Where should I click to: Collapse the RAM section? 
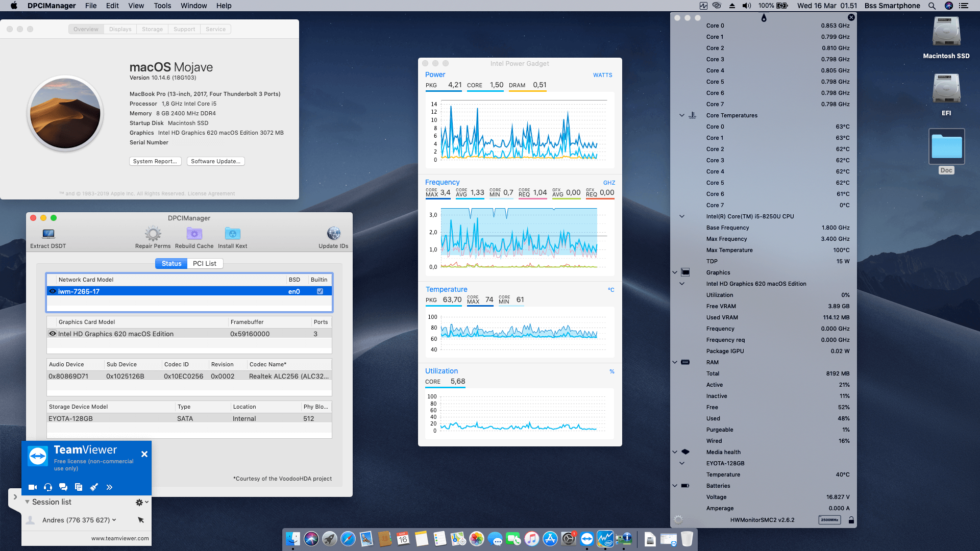tap(675, 362)
